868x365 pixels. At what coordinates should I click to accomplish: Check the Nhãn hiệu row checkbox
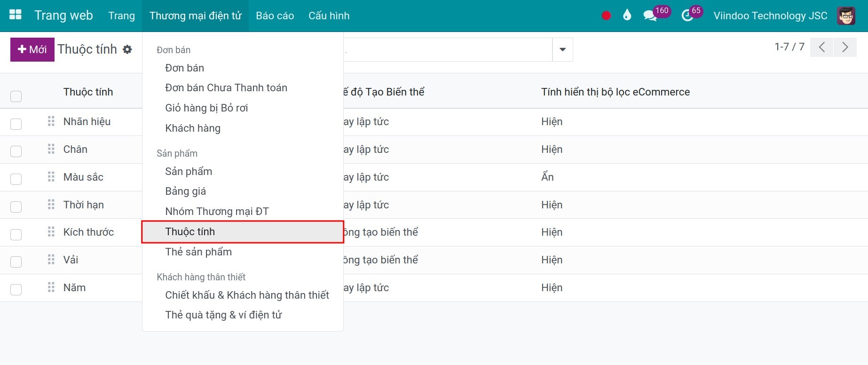click(16, 124)
